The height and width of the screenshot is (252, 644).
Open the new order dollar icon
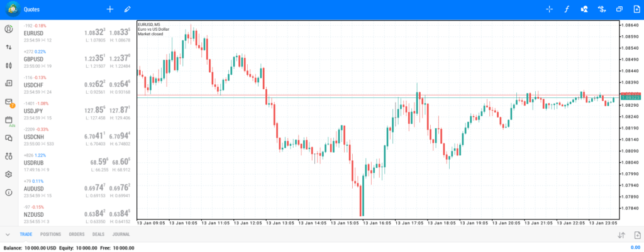[602, 9]
